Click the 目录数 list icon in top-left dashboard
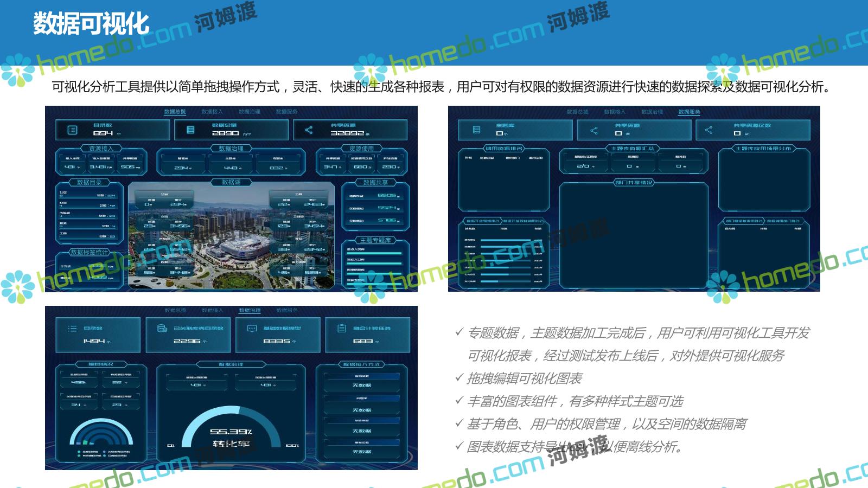The height and width of the screenshot is (488, 868). point(72,130)
